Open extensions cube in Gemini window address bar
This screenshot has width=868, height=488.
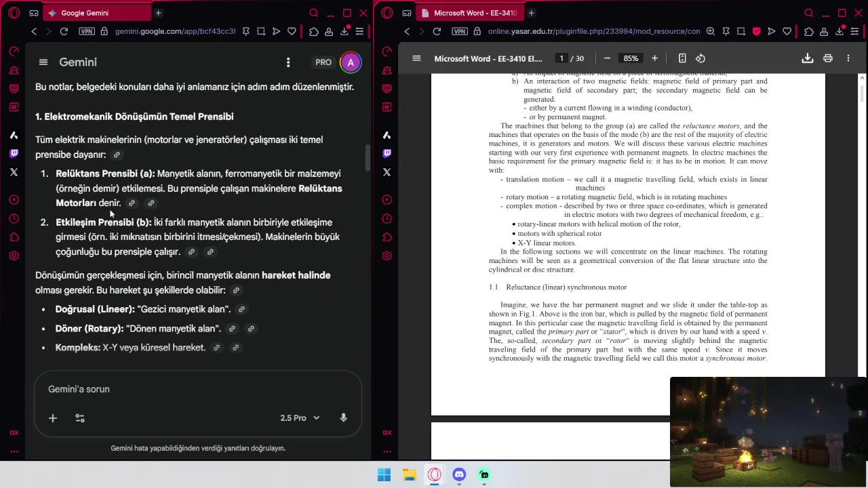313,31
